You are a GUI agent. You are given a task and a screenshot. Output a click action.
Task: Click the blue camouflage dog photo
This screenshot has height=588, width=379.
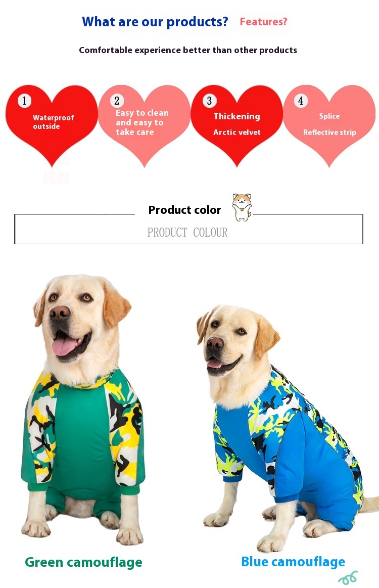coord(286,428)
